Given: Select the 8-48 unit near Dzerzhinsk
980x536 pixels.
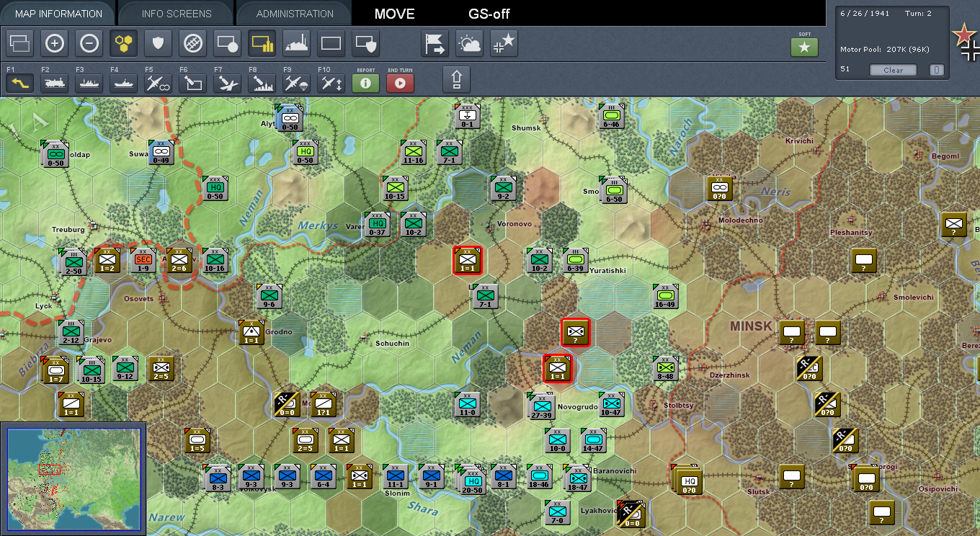Looking at the screenshot, I should coord(665,369).
